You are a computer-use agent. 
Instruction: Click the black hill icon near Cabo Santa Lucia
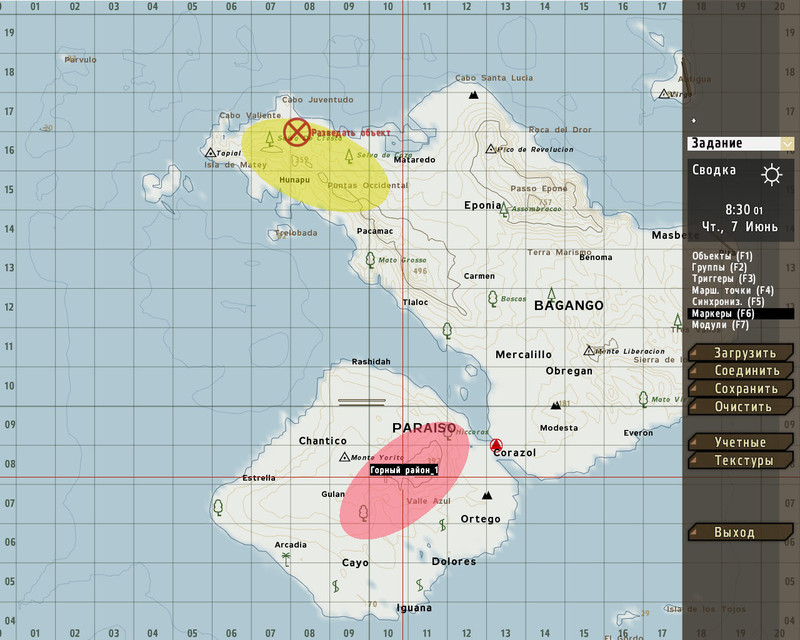474,96
